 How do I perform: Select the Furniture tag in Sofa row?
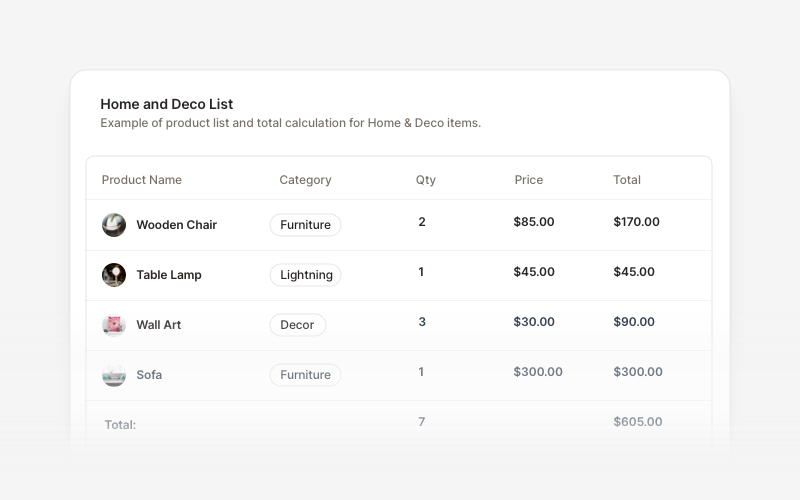point(305,375)
